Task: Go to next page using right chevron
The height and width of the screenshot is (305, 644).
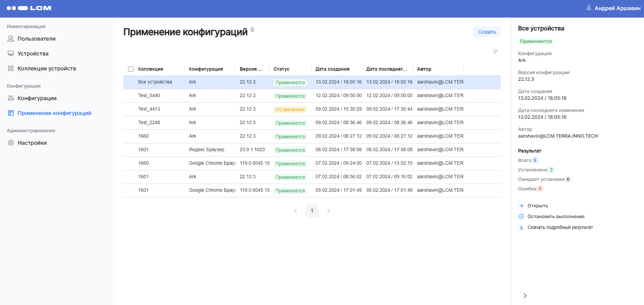Action: (x=328, y=211)
